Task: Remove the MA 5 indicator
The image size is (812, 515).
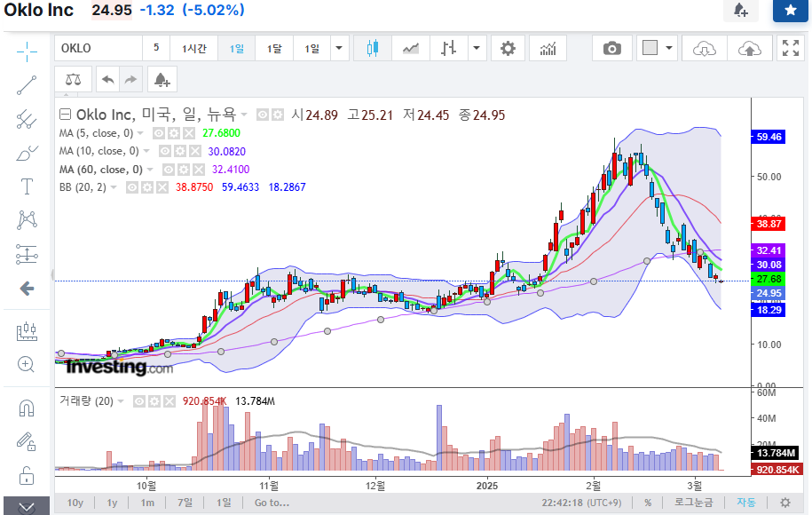Action: (189, 133)
